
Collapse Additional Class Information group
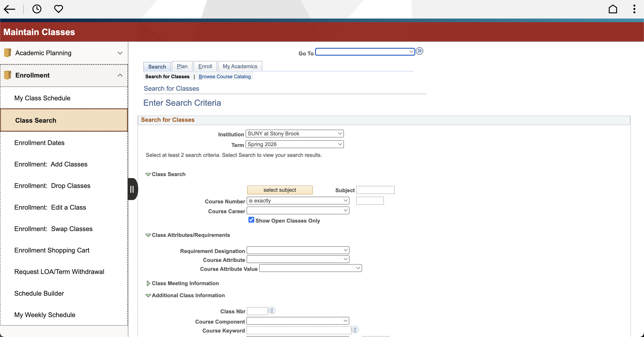148,295
